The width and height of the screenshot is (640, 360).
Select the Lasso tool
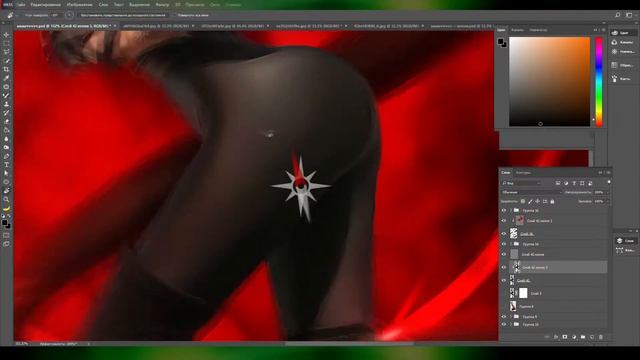tap(6, 52)
